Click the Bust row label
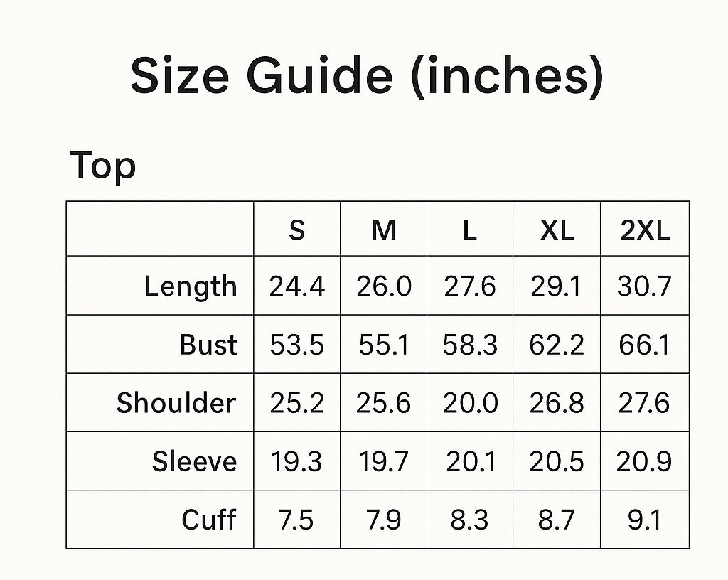Screen dimensions: 728x580 coord(208,345)
